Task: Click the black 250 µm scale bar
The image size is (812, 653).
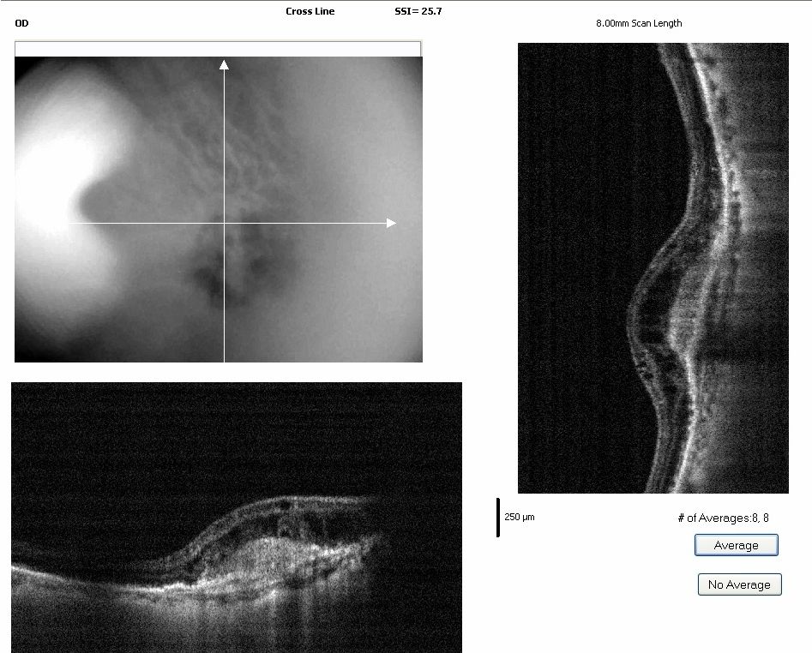Action: 498,517
